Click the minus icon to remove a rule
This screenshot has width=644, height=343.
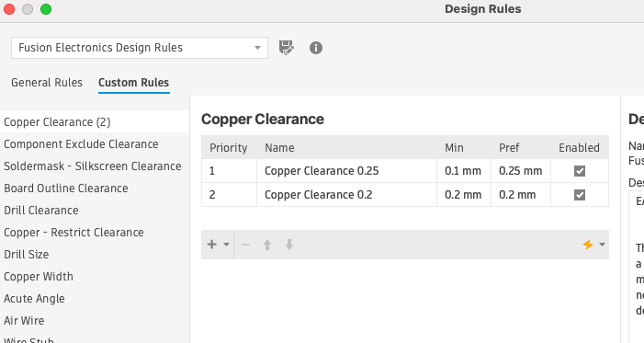pyautogui.click(x=245, y=245)
